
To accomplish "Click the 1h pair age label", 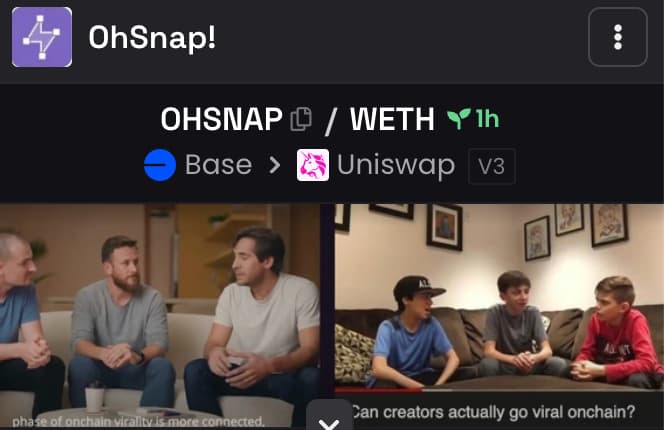I will pos(487,119).
